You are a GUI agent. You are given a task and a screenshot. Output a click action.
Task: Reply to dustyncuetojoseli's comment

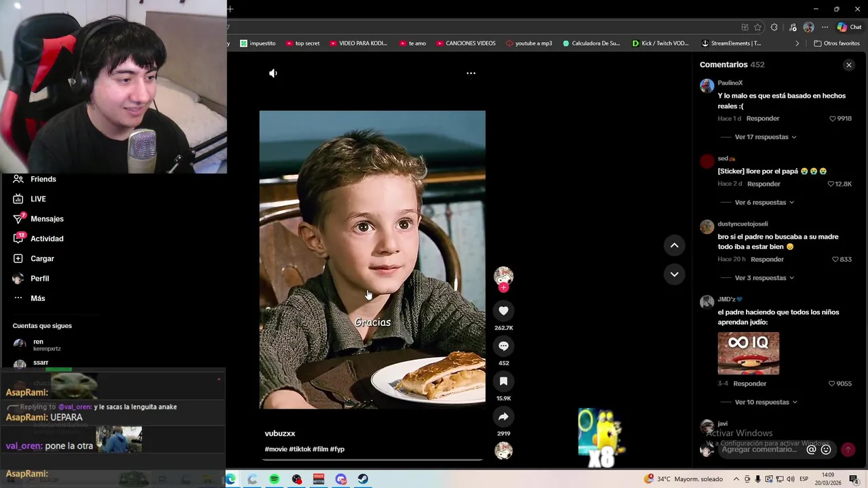point(767,260)
